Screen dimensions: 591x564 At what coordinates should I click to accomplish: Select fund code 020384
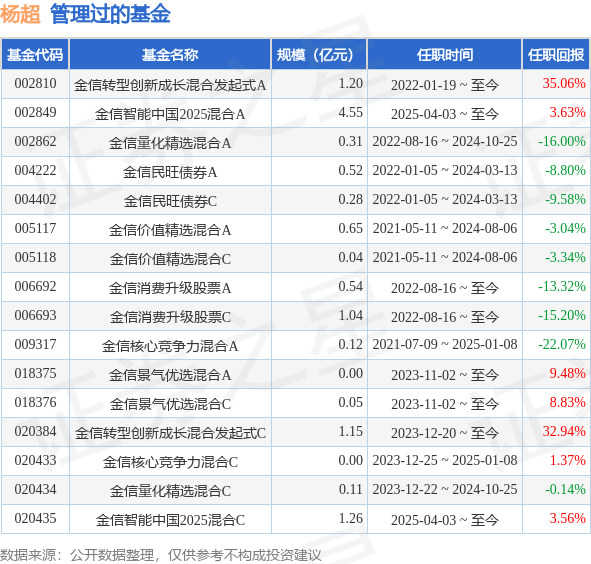35,432
